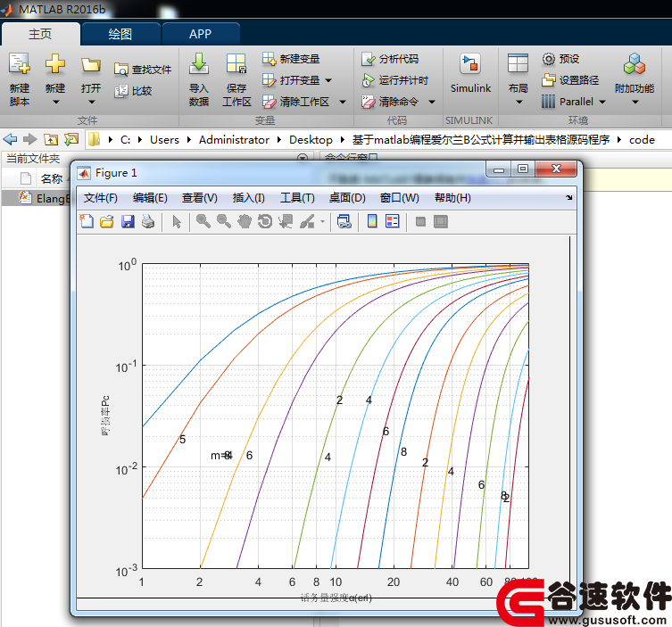Screen dimensions: 672x627
Task: Click Run and Time (运行并计时)
Action: click(394, 80)
